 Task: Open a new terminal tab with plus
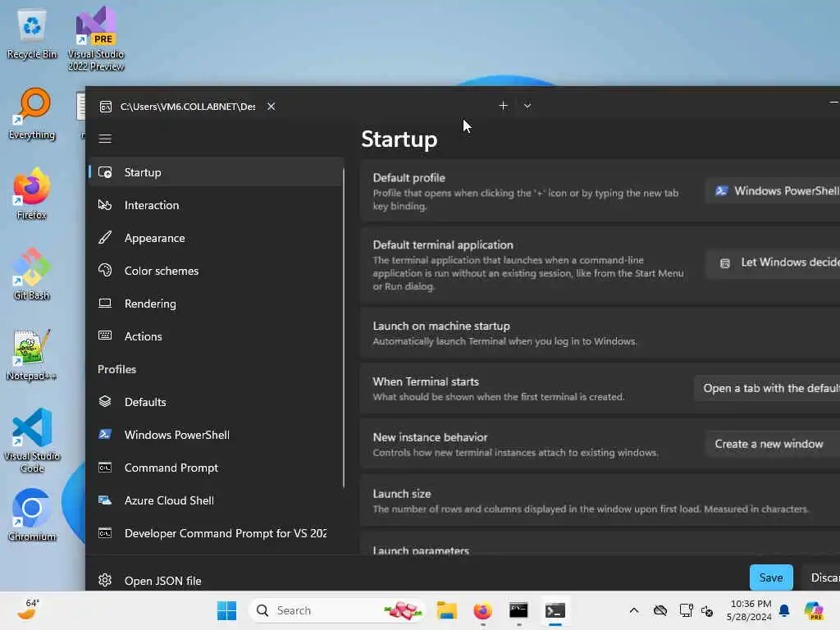coord(503,106)
